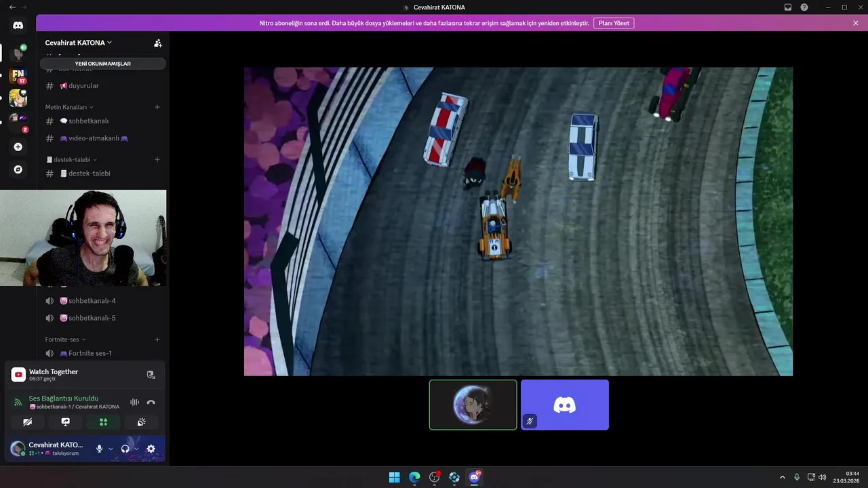Screen dimensions: 868x488
Task: Open the Watch Together YouTube activity icon
Action: tap(18, 375)
